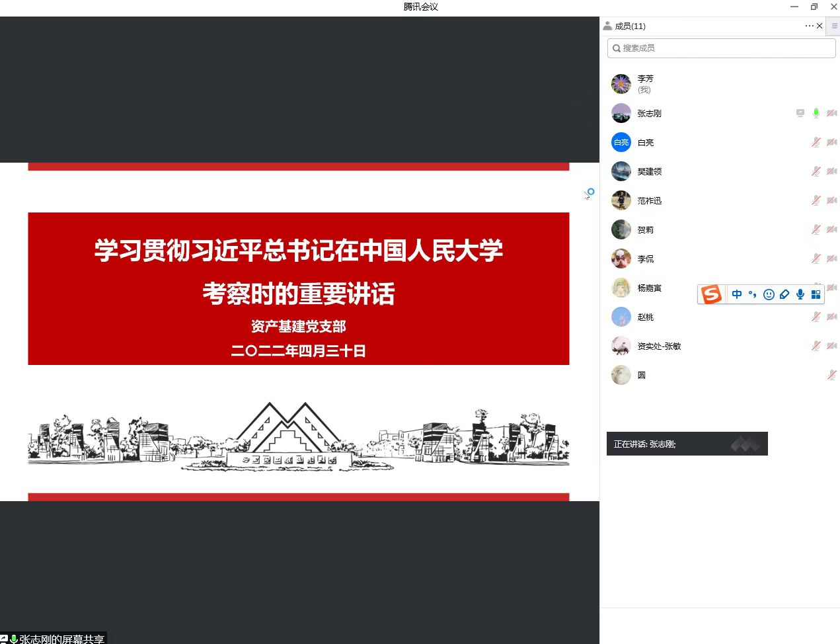840x644 pixels.
Task: Toggle the muted microphone for 圆
Action: (831, 375)
